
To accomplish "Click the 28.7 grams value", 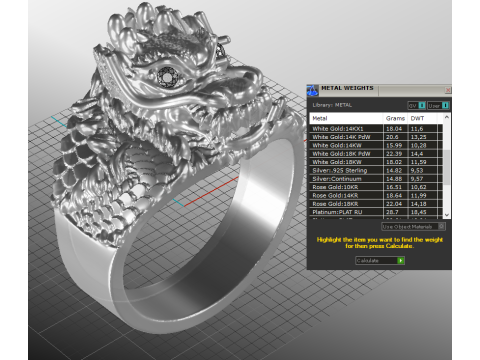I will tap(392, 212).
